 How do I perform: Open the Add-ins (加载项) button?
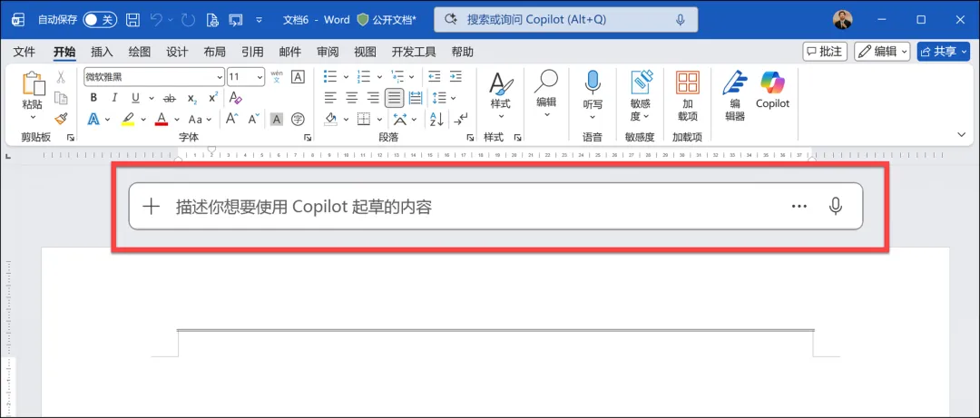click(x=688, y=96)
